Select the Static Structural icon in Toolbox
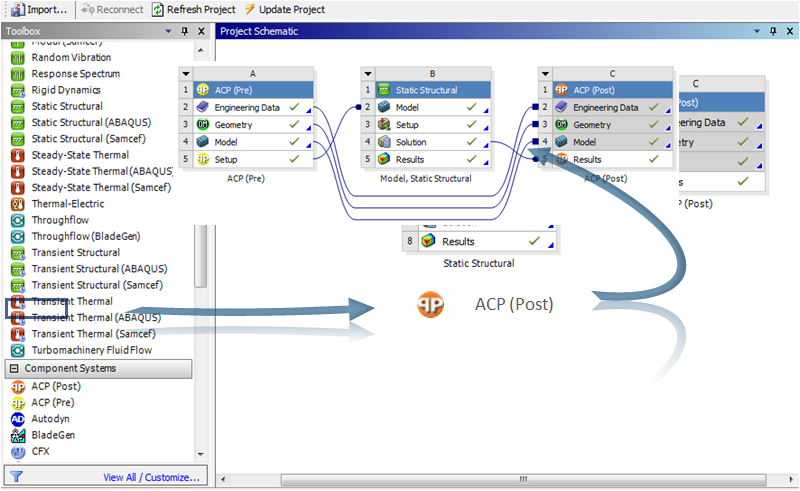Image resolution: width=800 pixels, height=491 pixels. click(18, 107)
